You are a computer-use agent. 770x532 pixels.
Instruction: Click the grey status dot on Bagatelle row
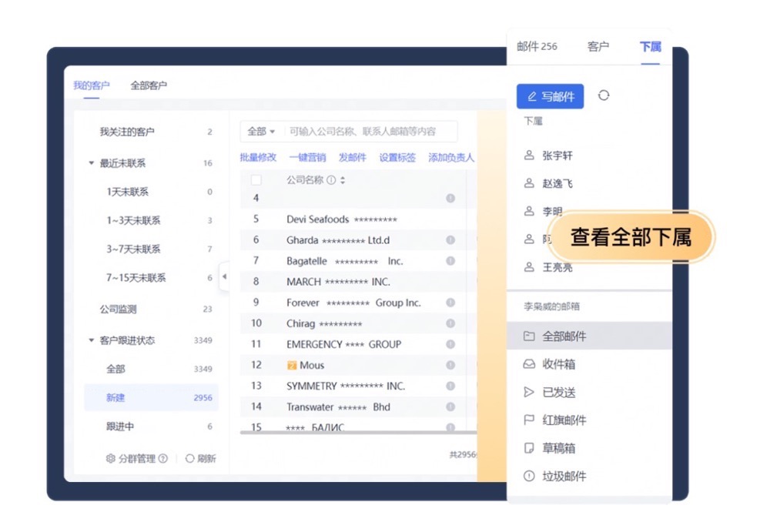(x=450, y=261)
